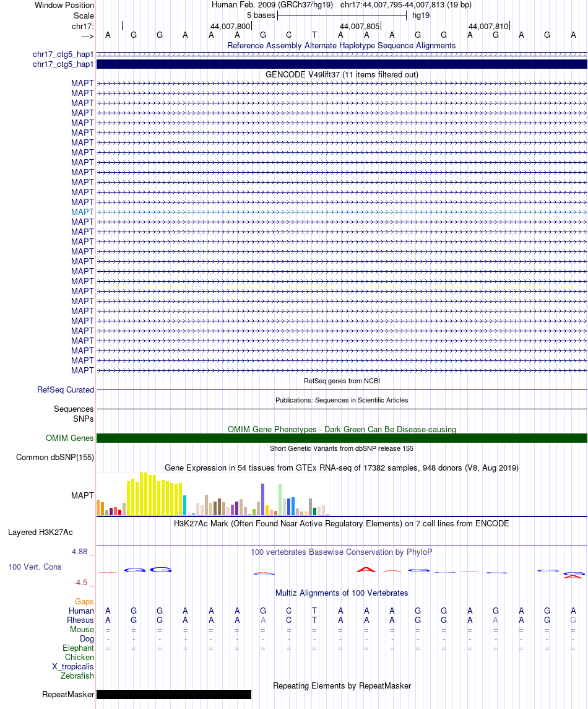
Task: Click the Window Position label
Action: 64,6
